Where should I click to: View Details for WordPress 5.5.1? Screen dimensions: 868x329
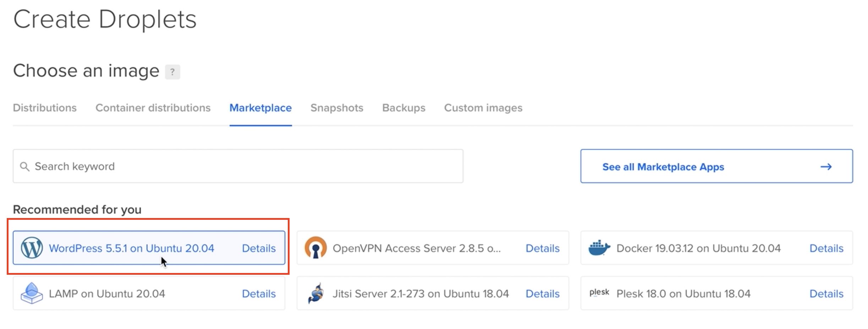[259, 248]
